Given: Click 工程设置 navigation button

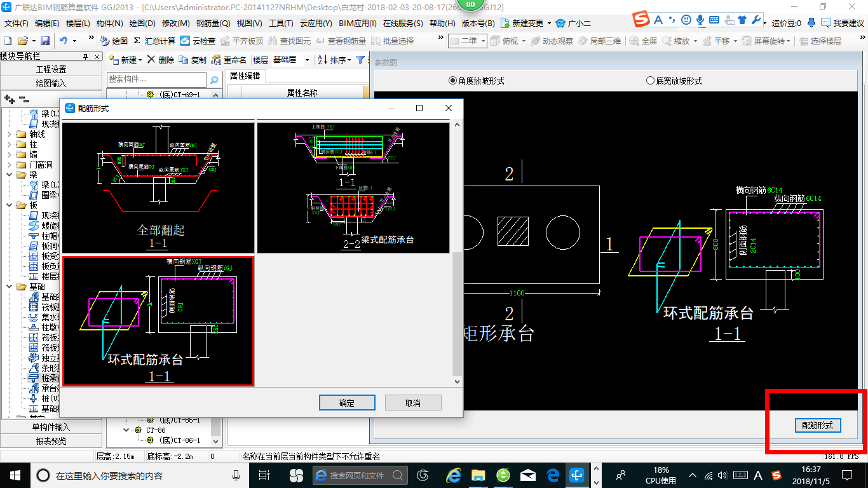Looking at the screenshot, I should (51, 69).
